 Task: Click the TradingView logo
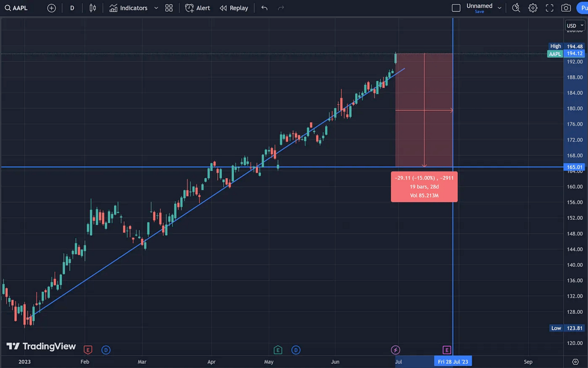[41, 347]
